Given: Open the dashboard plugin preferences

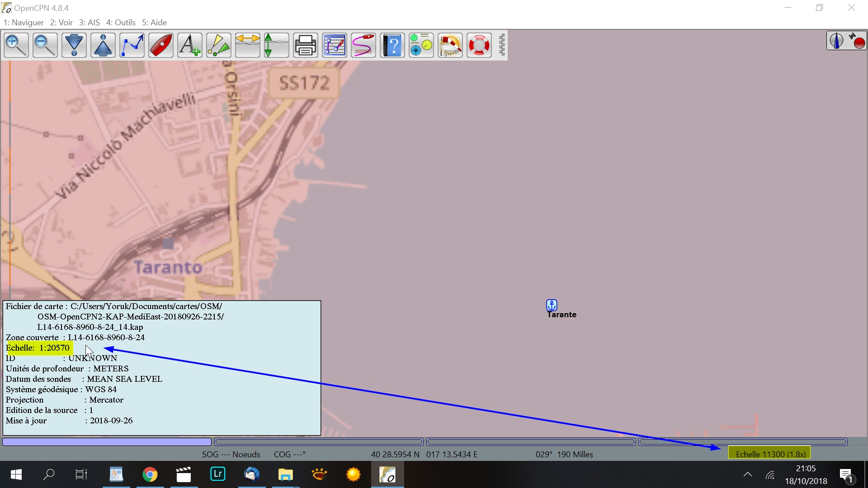Looking at the screenshot, I should click(421, 45).
